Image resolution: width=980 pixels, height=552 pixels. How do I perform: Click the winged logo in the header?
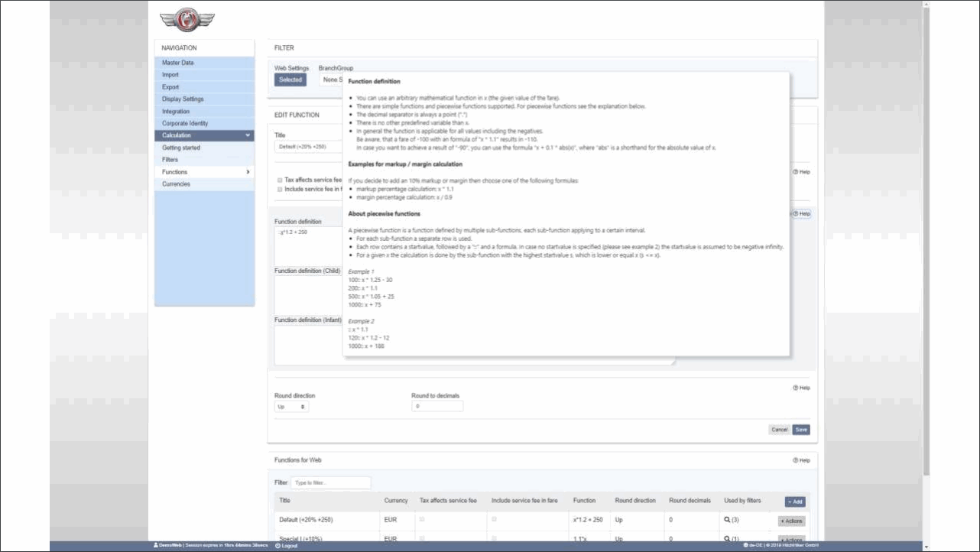pyautogui.click(x=187, y=19)
